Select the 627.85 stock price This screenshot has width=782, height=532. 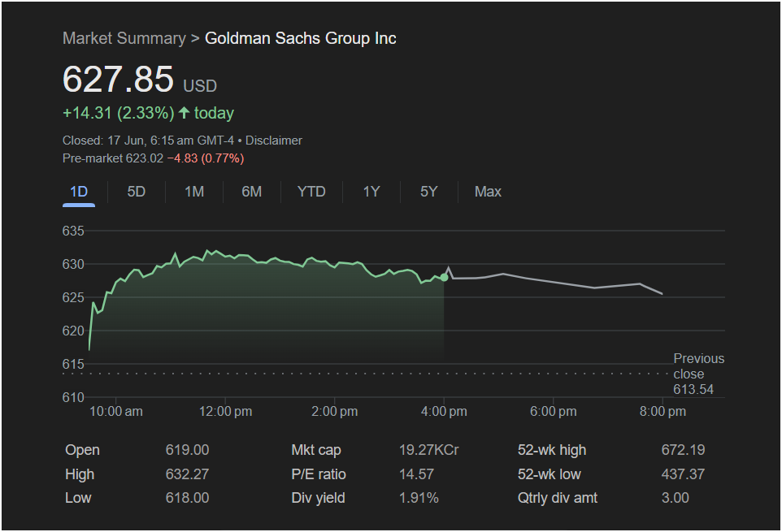pos(118,79)
